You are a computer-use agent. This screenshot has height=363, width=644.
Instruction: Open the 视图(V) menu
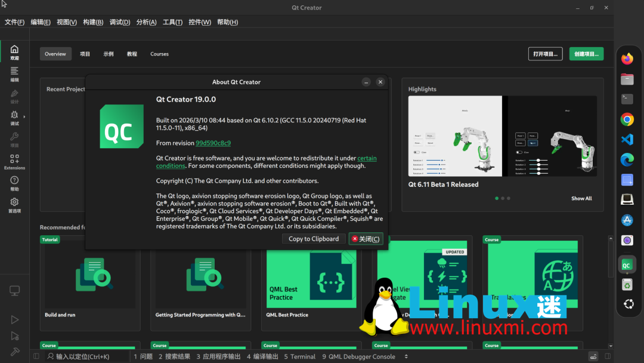67,22
